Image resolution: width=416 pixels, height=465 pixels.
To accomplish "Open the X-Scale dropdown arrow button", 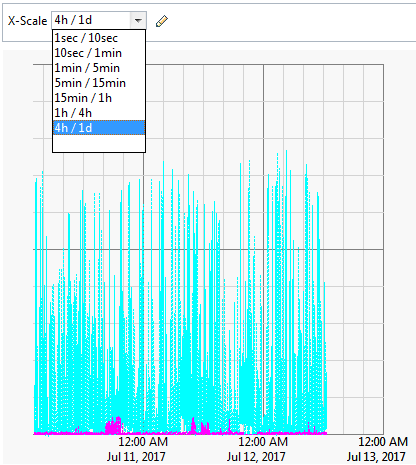I will pyautogui.click(x=138, y=21).
